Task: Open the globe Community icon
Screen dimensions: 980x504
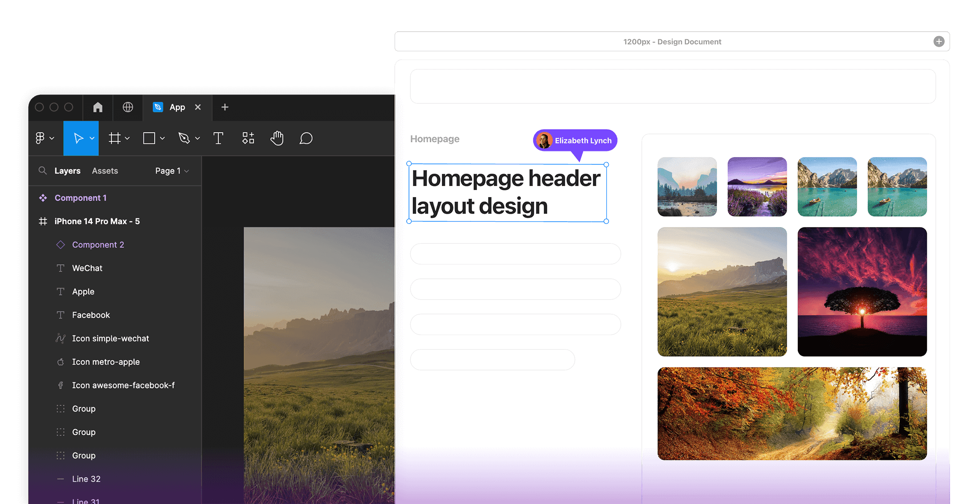Action: coord(128,107)
